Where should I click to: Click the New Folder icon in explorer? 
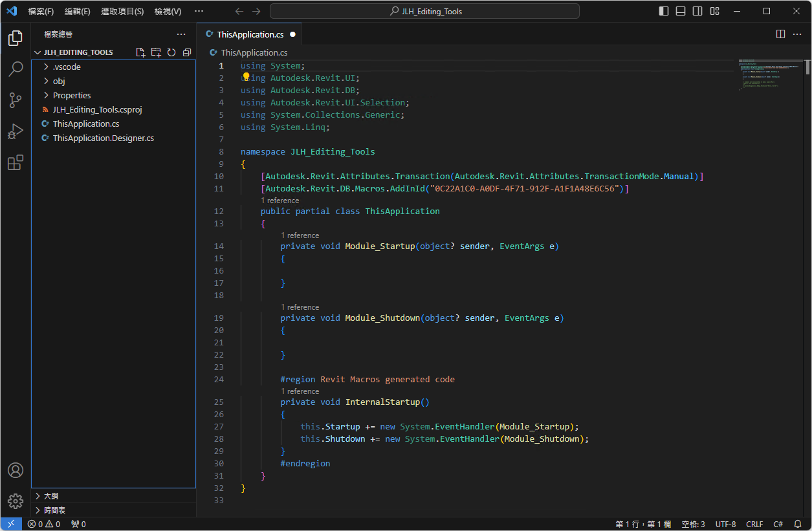(156, 52)
